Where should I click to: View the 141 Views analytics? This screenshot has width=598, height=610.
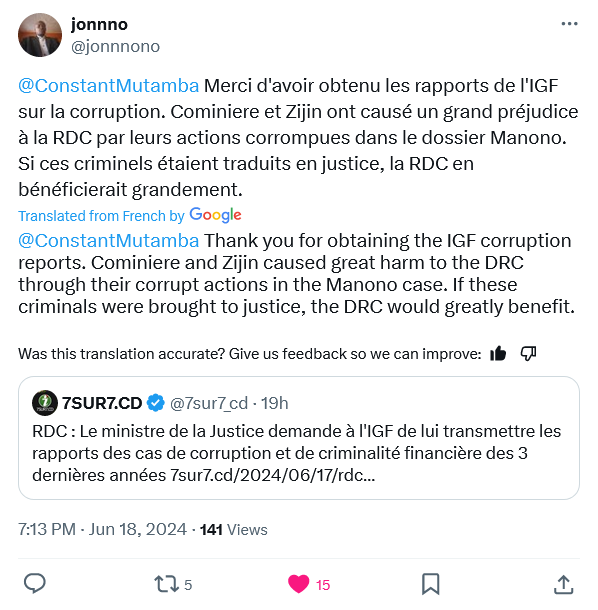[x=233, y=529]
